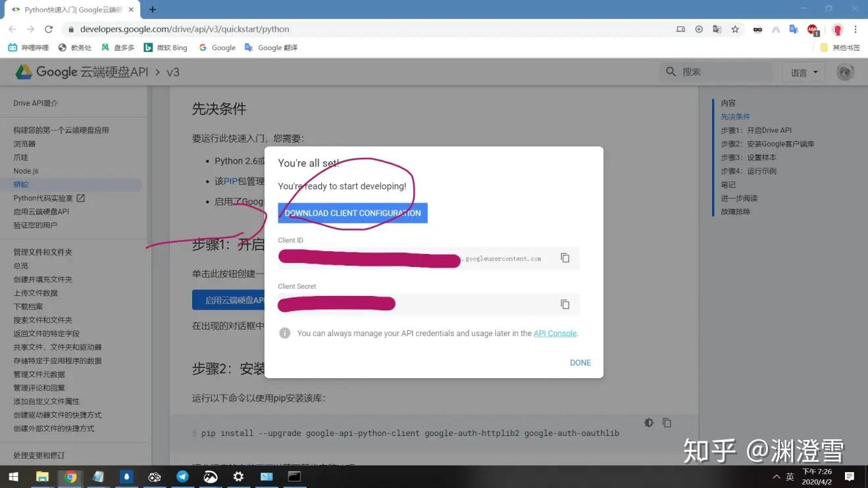
Task: Open the Google bookmark
Action: point(217,47)
